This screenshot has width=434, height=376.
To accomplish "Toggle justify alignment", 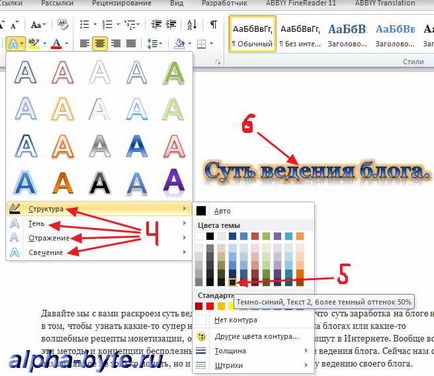I will pyautogui.click(x=131, y=43).
